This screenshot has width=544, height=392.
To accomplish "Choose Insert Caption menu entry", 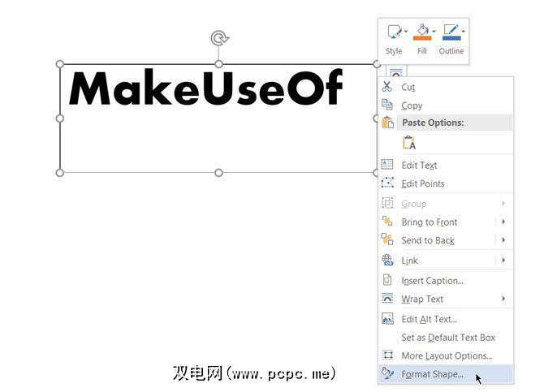I will [x=446, y=280].
